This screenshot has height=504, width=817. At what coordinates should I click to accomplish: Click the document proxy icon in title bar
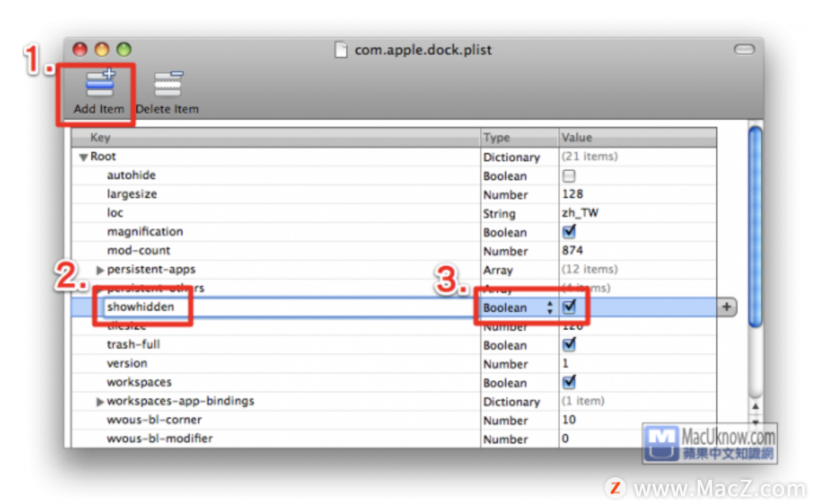pyautogui.click(x=342, y=50)
